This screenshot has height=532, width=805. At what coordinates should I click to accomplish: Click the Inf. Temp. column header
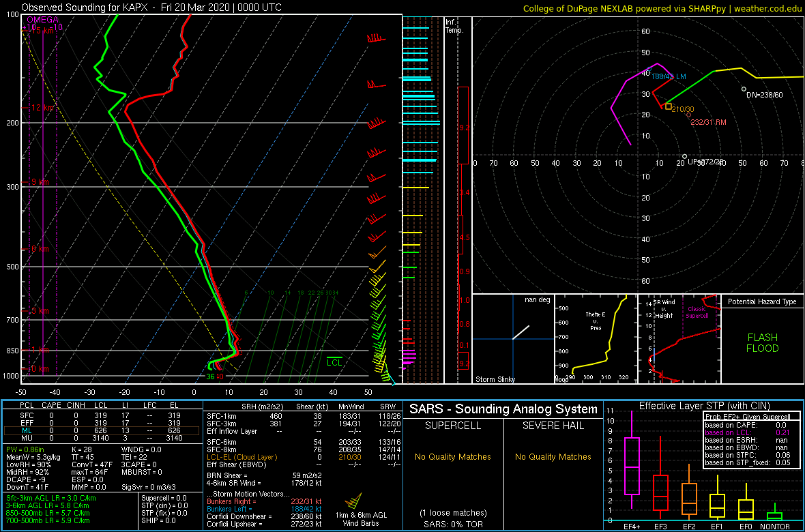[x=454, y=26]
